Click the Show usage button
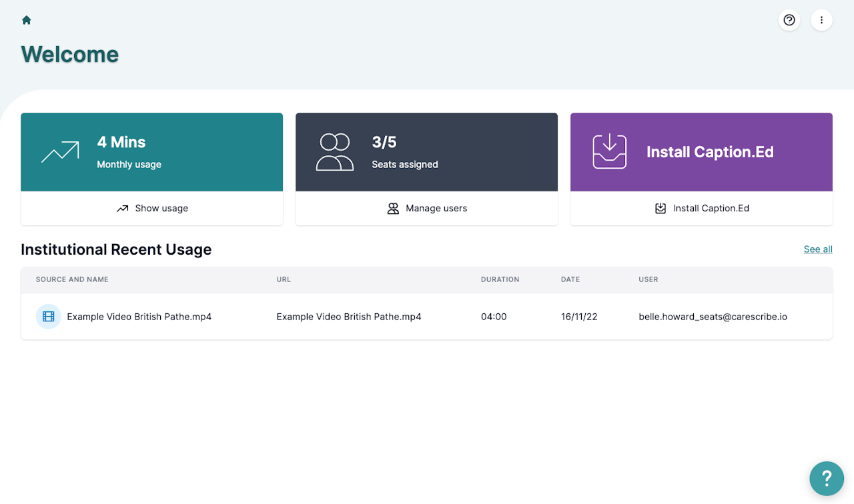The image size is (854, 504). click(x=152, y=208)
